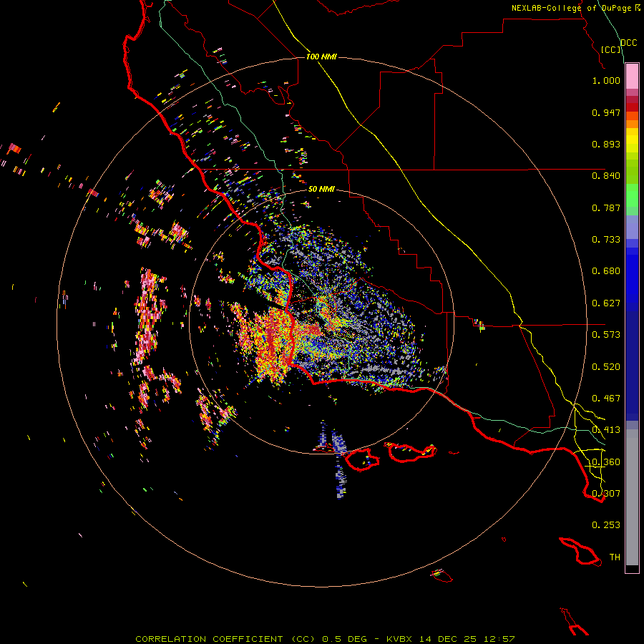Select the 14 DEC 25 date text
This screenshot has width=644, height=644.
[x=448, y=639]
